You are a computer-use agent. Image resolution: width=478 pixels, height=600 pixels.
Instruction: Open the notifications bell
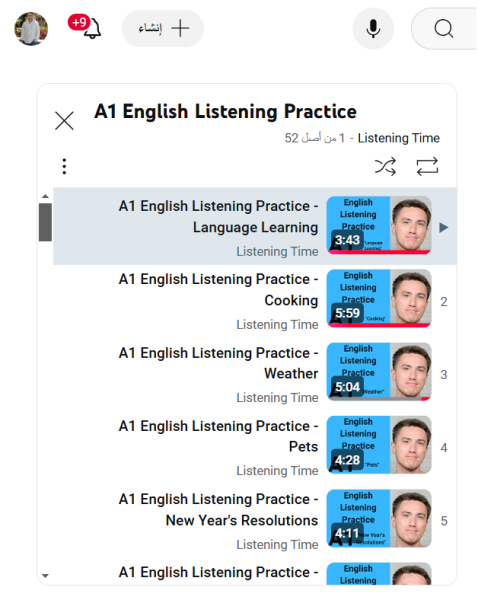(91, 28)
